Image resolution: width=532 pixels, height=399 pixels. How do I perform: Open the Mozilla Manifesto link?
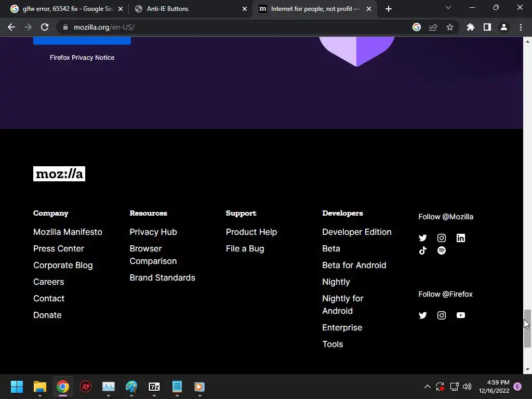[x=68, y=232]
